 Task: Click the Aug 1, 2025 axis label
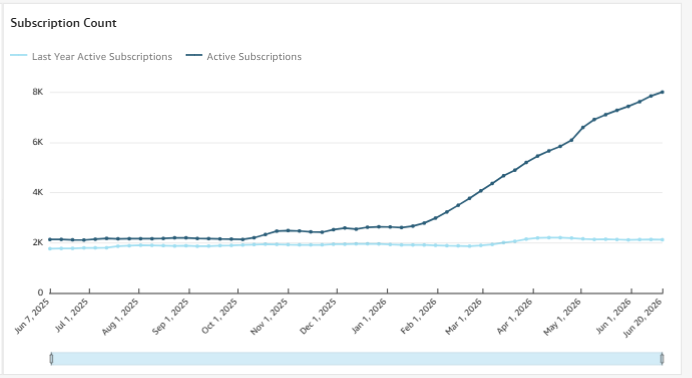120,317
